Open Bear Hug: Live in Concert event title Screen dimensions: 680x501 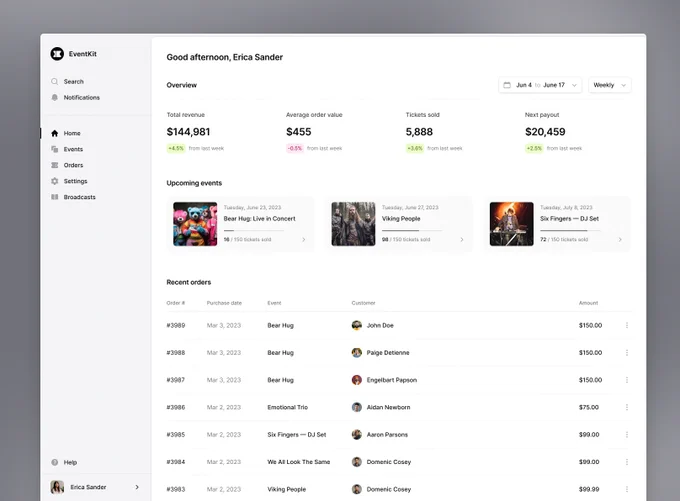(259, 219)
